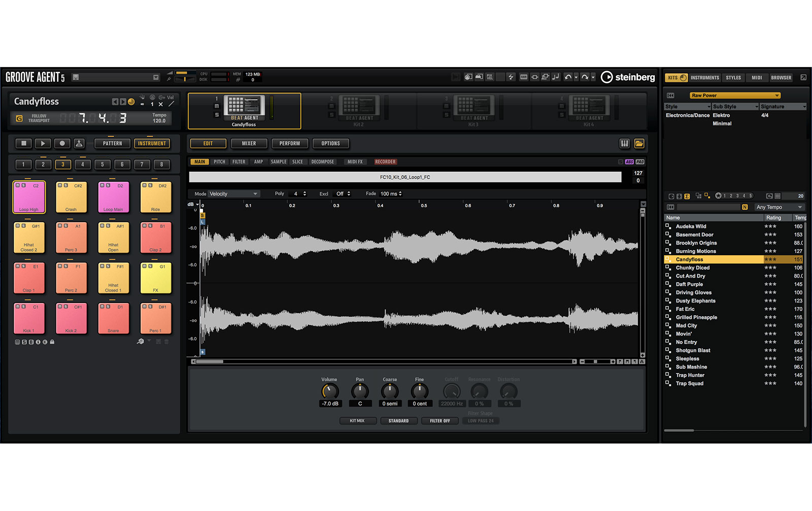Open the INSTRUMENTS browser tab
This screenshot has width=812, height=511.
(705, 78)
